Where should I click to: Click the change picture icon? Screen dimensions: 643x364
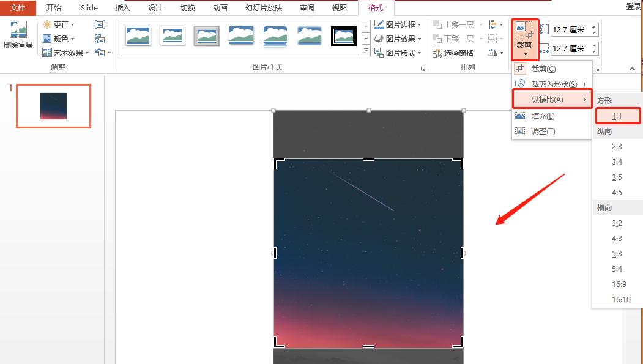(x=100, y=39)
